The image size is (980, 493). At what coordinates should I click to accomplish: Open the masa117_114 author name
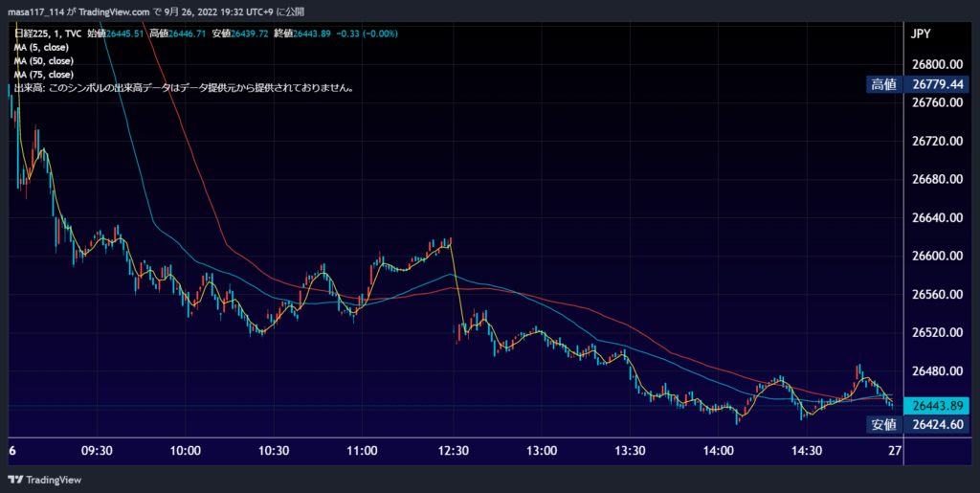[x=35, y=11]
